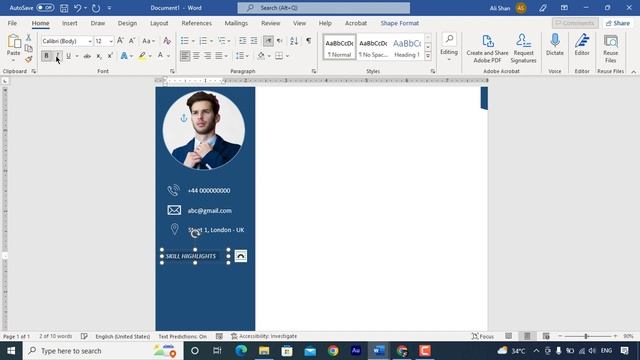The width and height of the screenshot is (640, 360).
Task: Click the Undo arrow icon
Action: [x=77, y=8]
